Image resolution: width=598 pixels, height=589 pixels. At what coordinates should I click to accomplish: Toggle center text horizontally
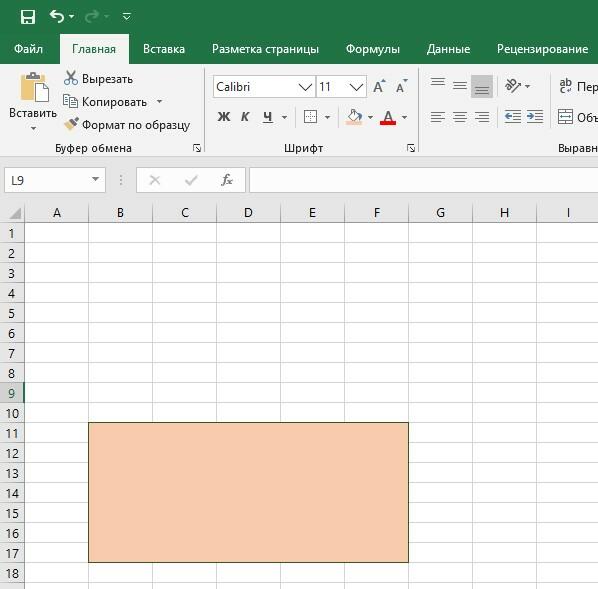pos(460,117)
